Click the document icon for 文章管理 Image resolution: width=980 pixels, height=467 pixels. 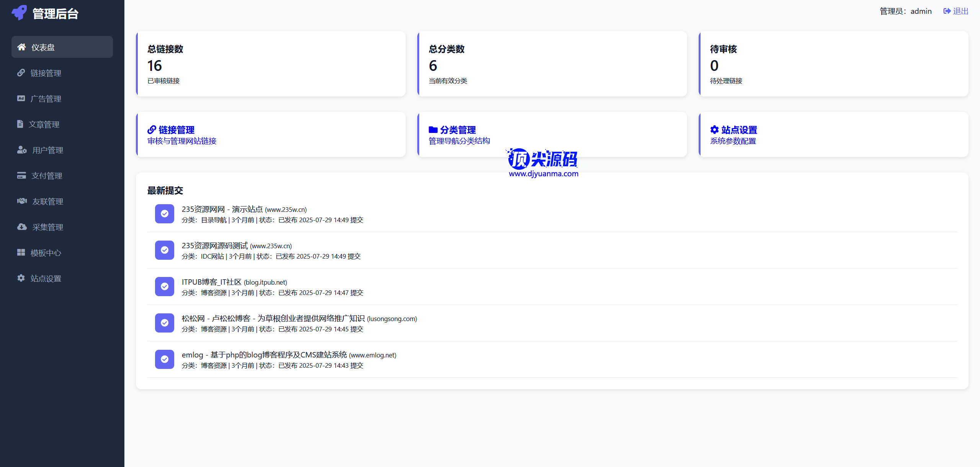point(20,124)
